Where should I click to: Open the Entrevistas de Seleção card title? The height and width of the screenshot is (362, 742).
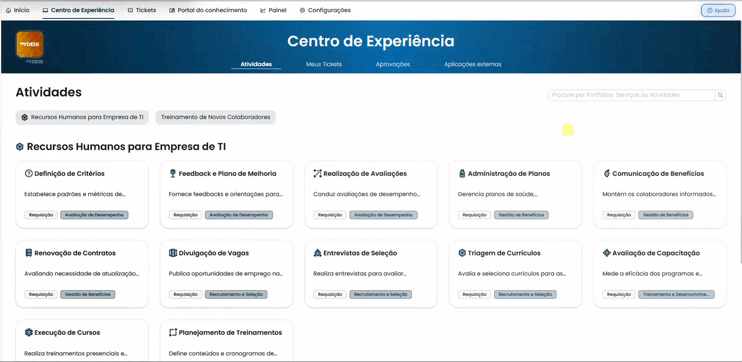361,253
